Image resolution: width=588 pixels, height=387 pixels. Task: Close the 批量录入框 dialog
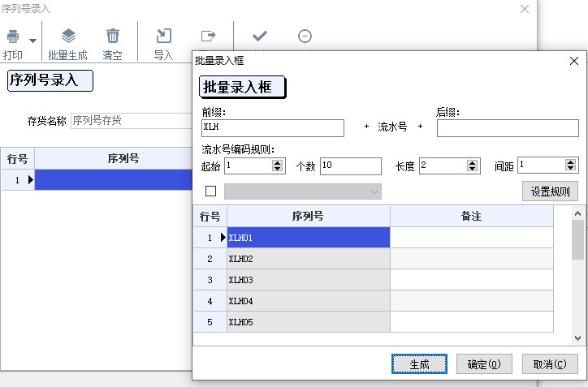click(573, 61)
